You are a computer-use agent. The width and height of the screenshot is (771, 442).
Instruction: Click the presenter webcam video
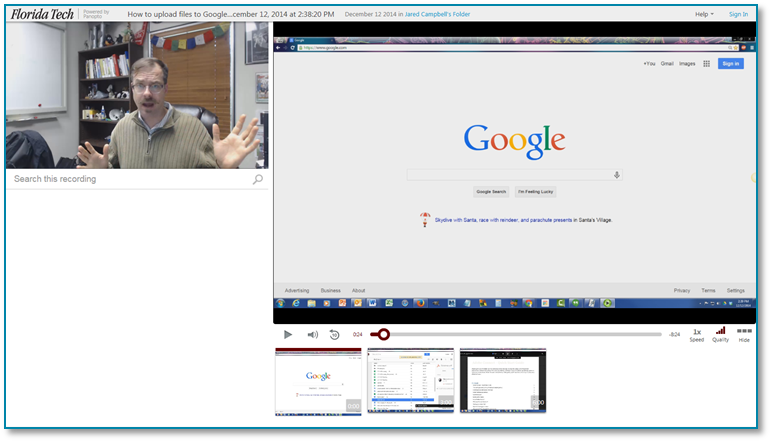point(137,95)
